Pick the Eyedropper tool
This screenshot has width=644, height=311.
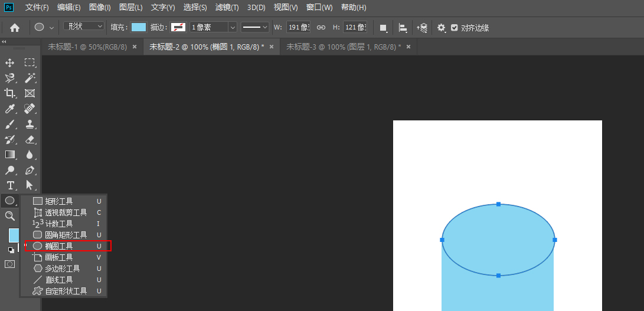pyautogui.click(x=9, y=109)
